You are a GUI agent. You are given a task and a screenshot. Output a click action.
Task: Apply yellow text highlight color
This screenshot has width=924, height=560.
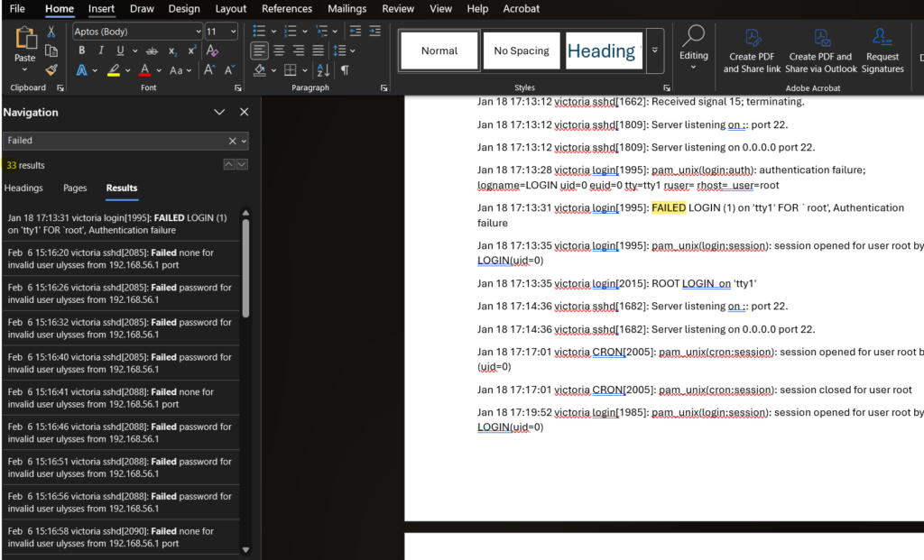click(114, 70)
